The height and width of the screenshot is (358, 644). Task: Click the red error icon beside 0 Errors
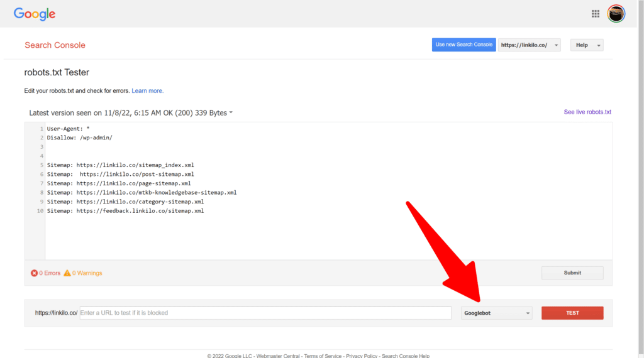click(34, 273)
